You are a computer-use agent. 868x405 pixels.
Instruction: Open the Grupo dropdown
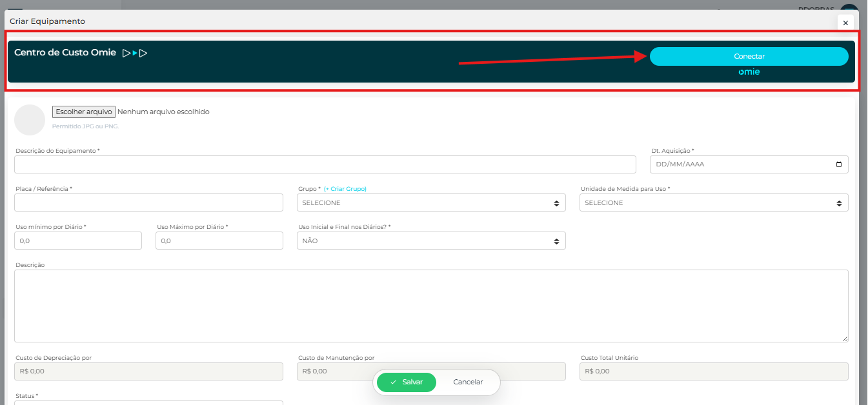click(430, 202)
